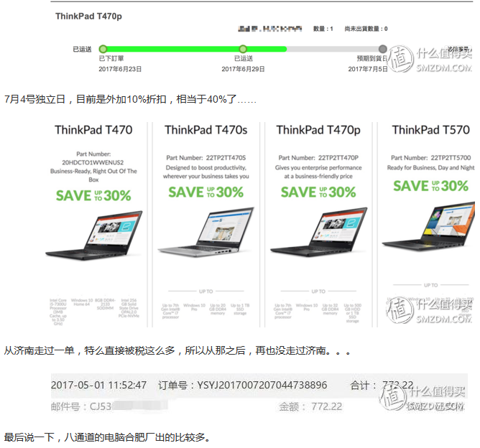
Task: Click part number 22TP2TT470P
Action: [x=338, y=158]
